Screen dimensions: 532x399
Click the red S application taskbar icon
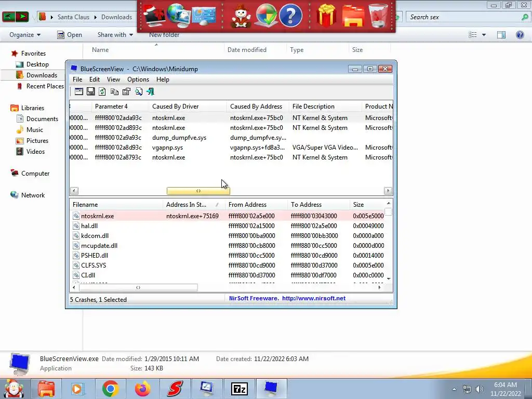pyautogui.click(x=175, y=389)
